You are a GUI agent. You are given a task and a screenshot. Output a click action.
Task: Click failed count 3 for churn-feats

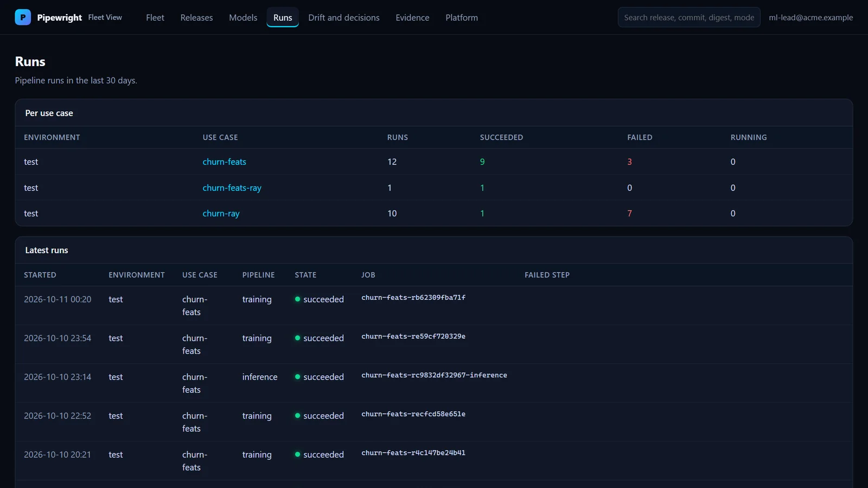[629, 162]
